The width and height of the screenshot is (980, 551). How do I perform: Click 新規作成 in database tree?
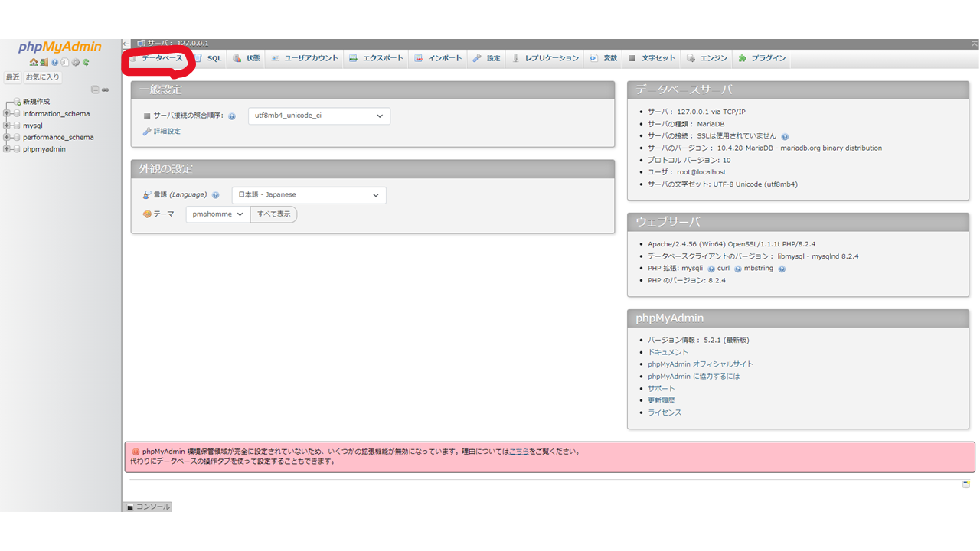[x=36, y=102]
